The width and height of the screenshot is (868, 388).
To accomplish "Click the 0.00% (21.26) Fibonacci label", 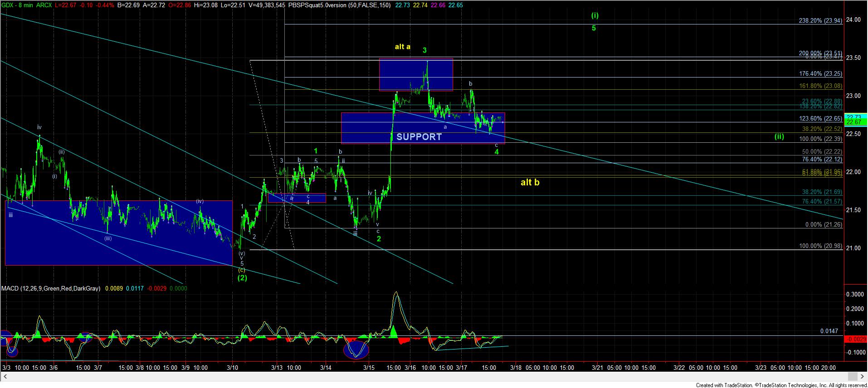I will (824, 224).
